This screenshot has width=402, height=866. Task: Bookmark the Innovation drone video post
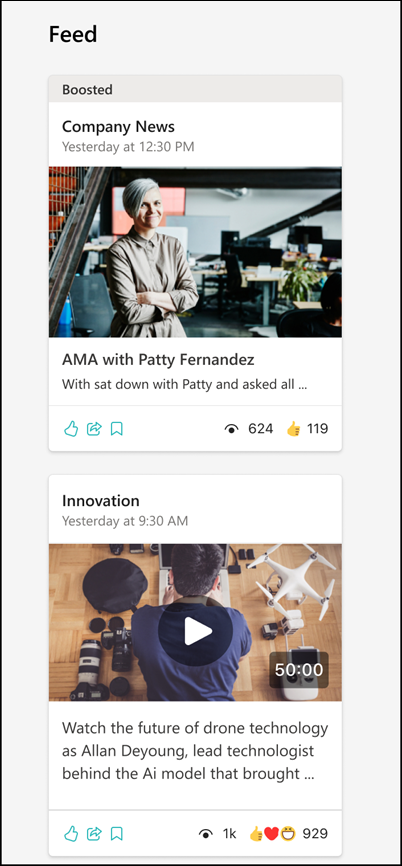(117, 833)
